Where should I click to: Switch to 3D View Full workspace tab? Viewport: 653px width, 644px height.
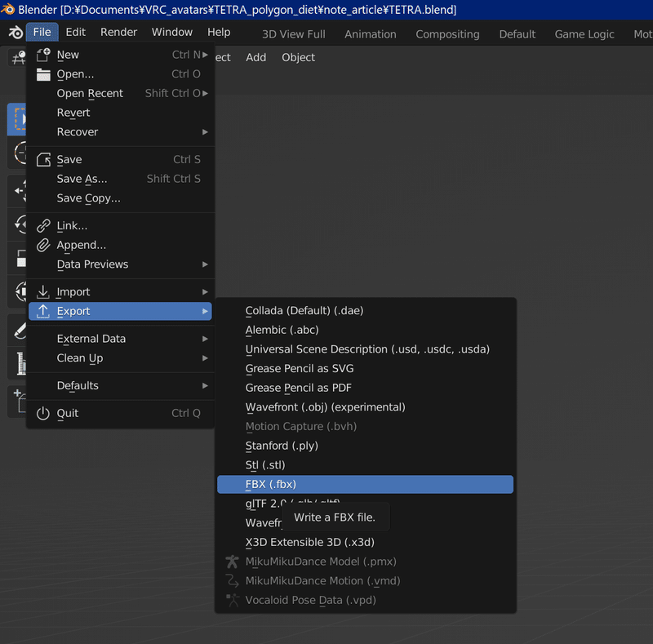(x=294, y=34)
